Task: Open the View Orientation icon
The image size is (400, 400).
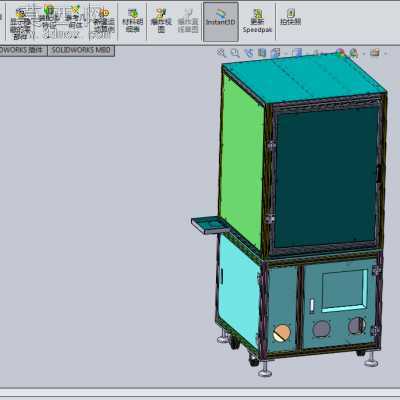Action: [x=276, y=53]
